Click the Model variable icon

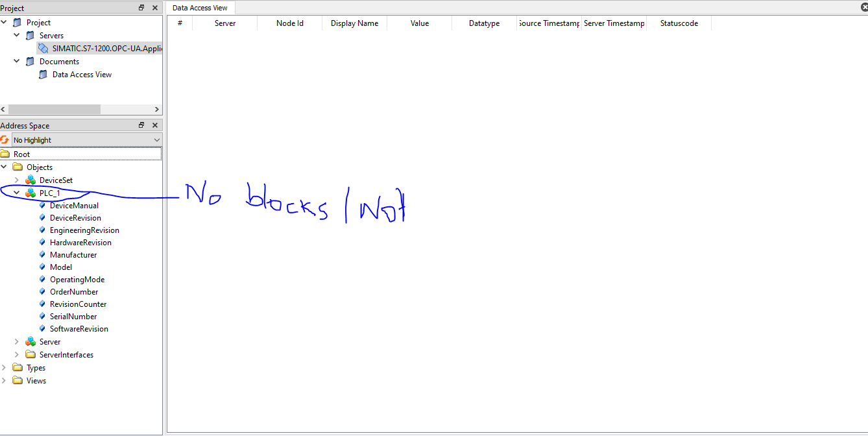[42, 267]
